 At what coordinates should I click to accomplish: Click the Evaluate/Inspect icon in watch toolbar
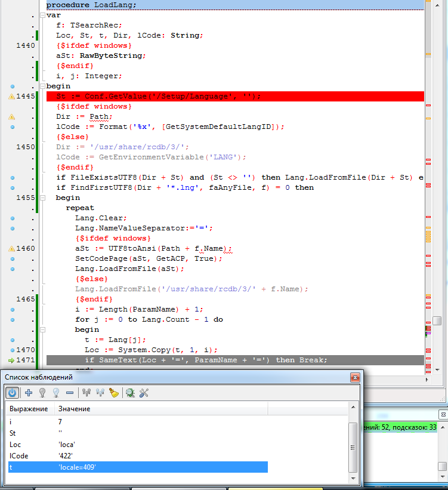coord(130,392)
